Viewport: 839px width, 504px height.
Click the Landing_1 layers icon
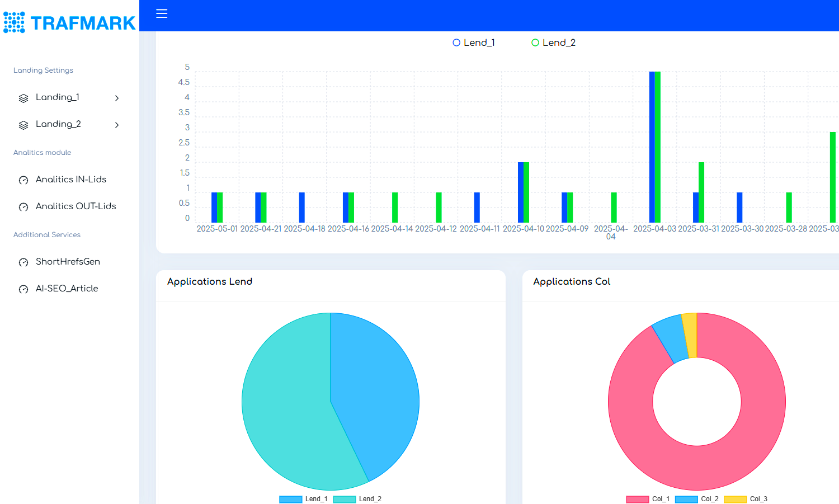pos(23,98)
